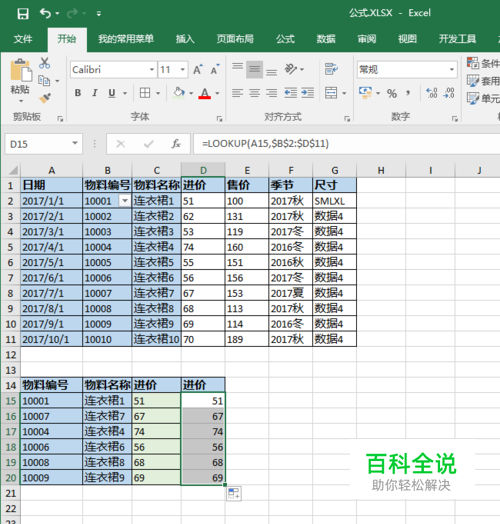Screen dimensions: 500x524
Task: Select the cell containing SMLXL
Action: [x=335, y=201]
